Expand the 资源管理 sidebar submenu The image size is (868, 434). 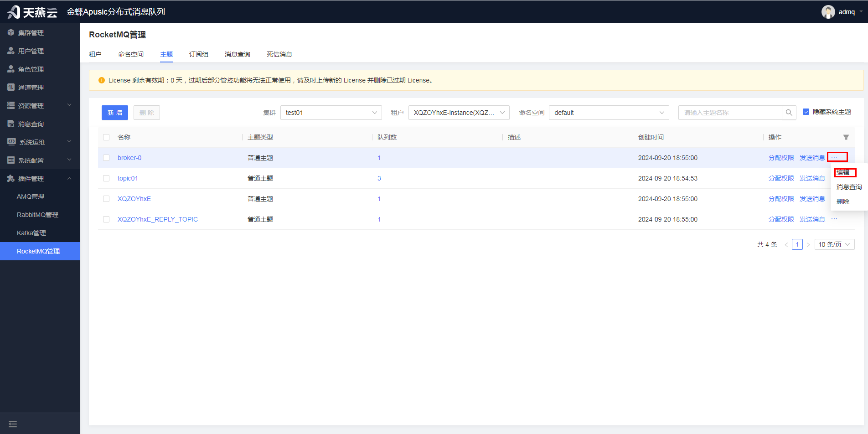(x=69, y=105)
